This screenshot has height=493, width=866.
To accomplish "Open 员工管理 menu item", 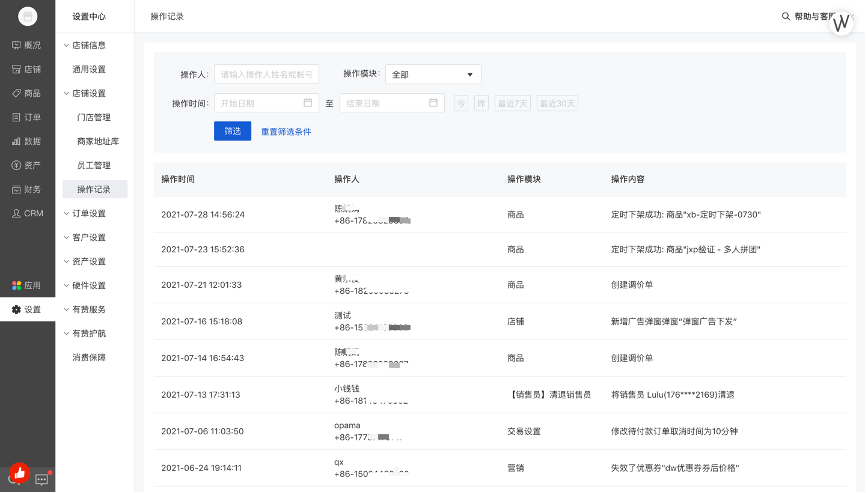I will [x=94, y=165].
